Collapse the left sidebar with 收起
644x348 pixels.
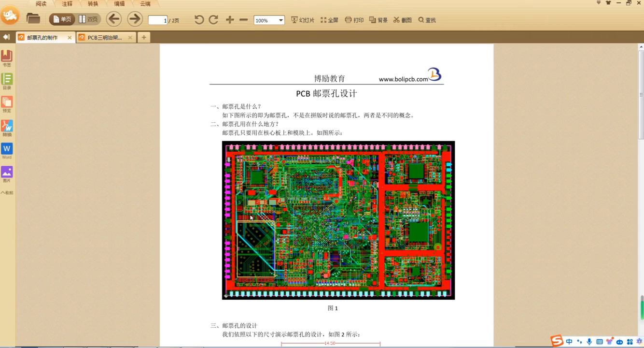coord(7,193)
